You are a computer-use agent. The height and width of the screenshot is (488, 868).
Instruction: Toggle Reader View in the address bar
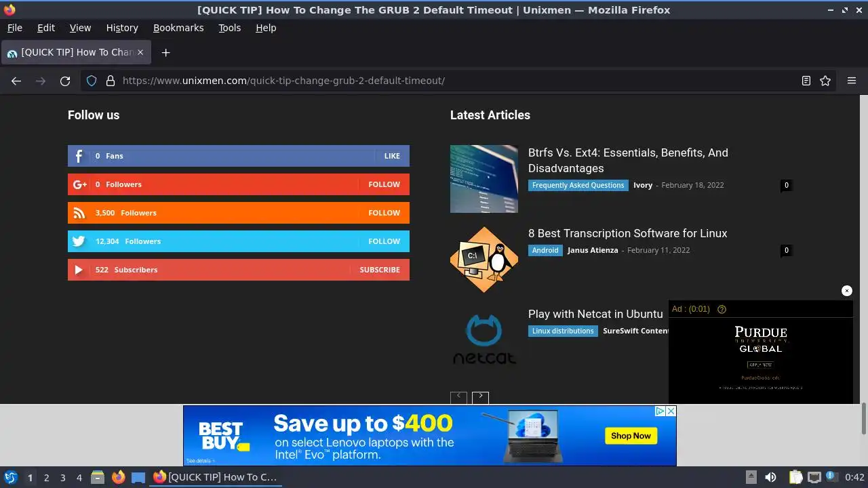[x=806, y=81]
